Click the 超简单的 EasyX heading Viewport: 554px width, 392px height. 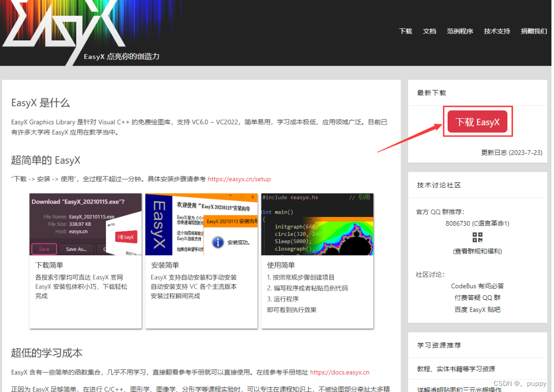tap(46, 160)
